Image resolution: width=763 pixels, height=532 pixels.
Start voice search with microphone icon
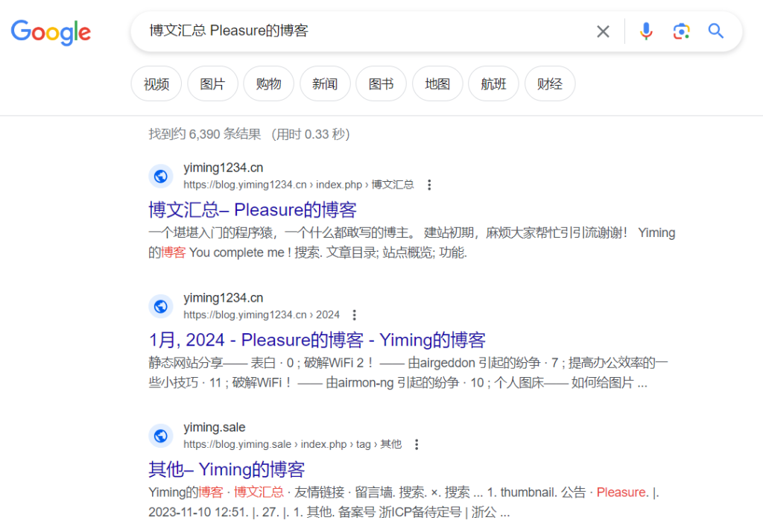point(646,31)
